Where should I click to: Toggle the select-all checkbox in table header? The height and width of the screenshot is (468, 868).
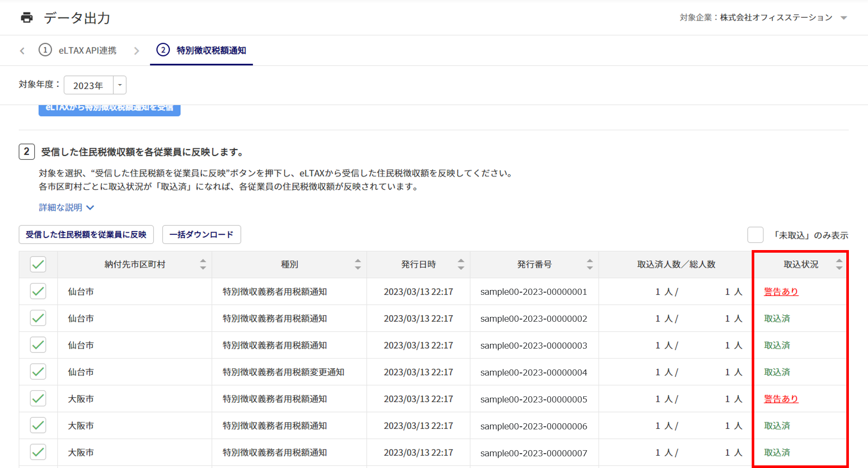coord(38,264)
